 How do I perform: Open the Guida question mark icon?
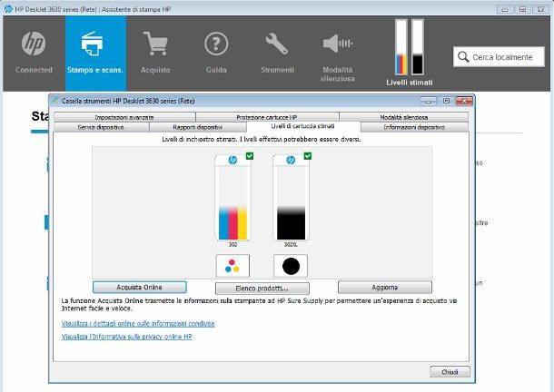pos(216,44)
